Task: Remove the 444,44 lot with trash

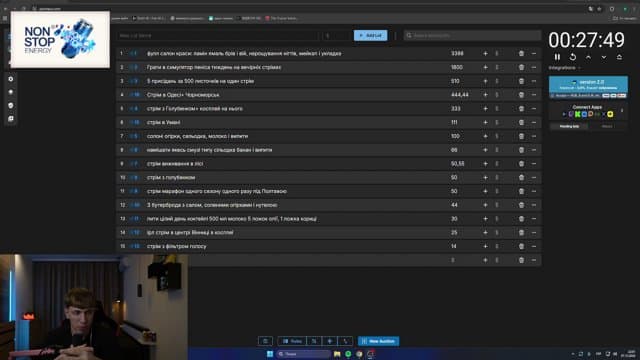Action: [x=521, y=95]
